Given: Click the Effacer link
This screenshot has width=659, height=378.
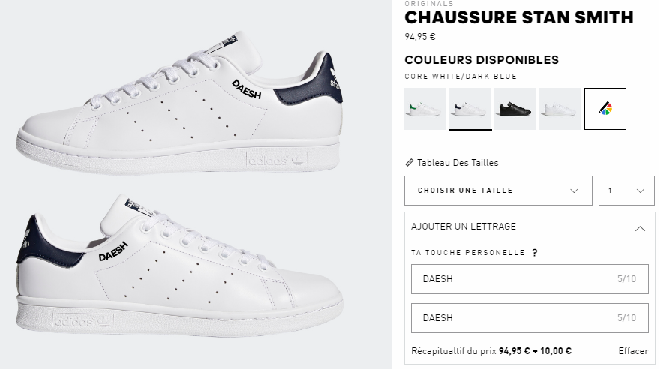Looking at the screenshot, I should [x=633, y=351].
